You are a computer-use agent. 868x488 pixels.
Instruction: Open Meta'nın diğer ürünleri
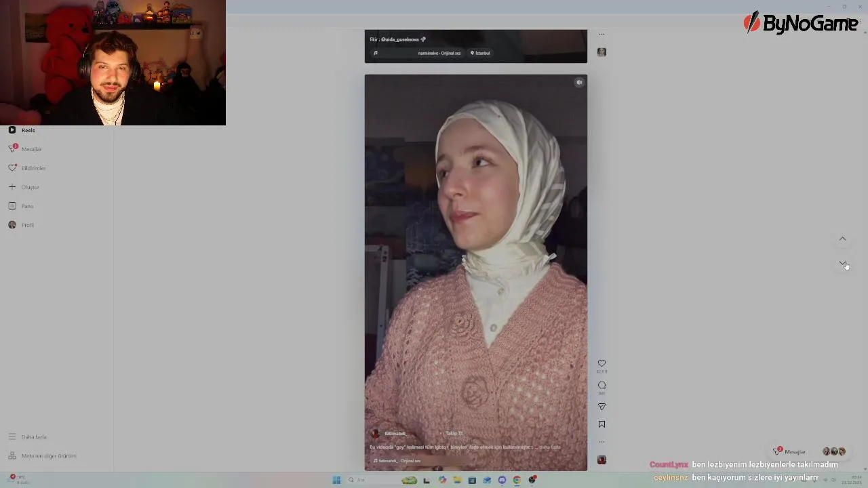[x=42, y=456]
